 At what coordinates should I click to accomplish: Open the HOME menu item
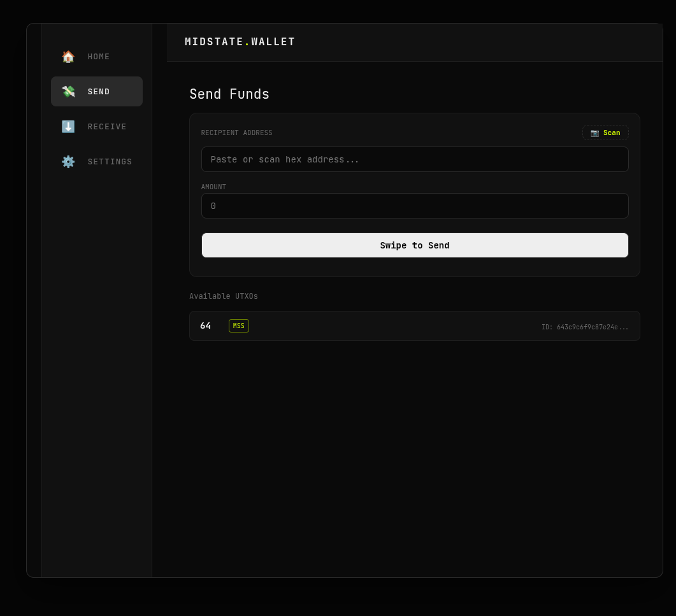[97, 57]
